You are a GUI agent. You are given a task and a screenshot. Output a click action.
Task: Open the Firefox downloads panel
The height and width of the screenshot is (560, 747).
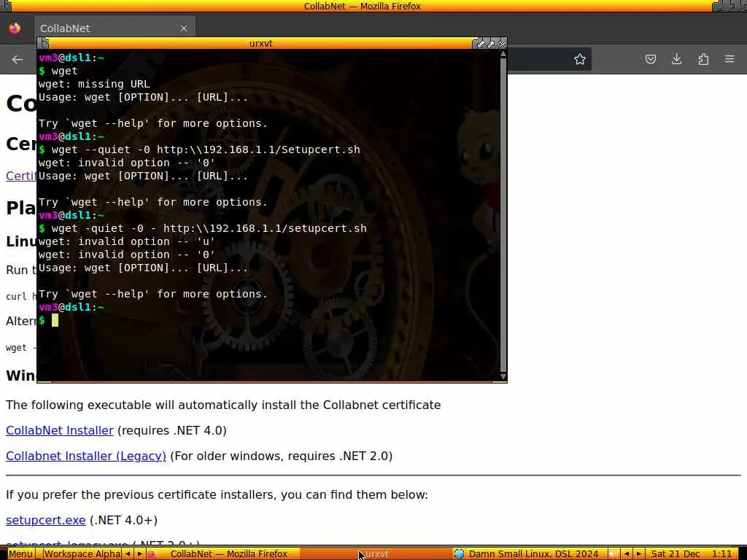[676, 60]
